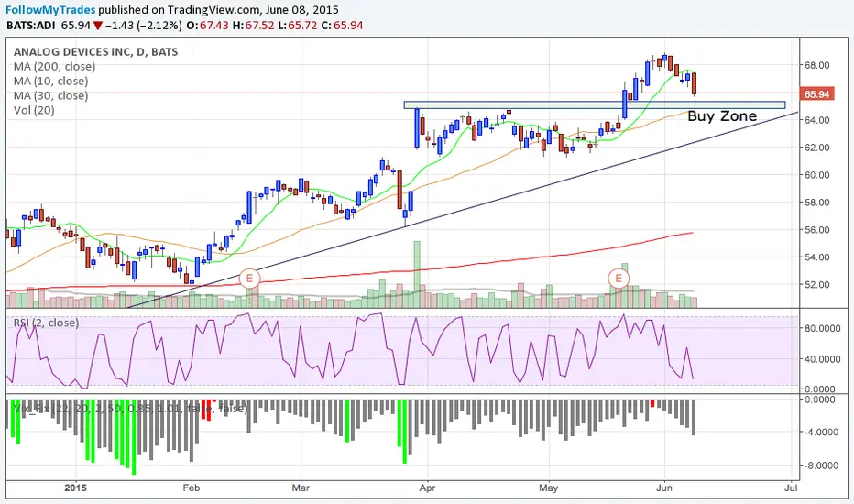Click the Vix_Fix indicator pane label
Image resolution: width=854 pixels, height=504 pixels.
(x=129, y=408)
